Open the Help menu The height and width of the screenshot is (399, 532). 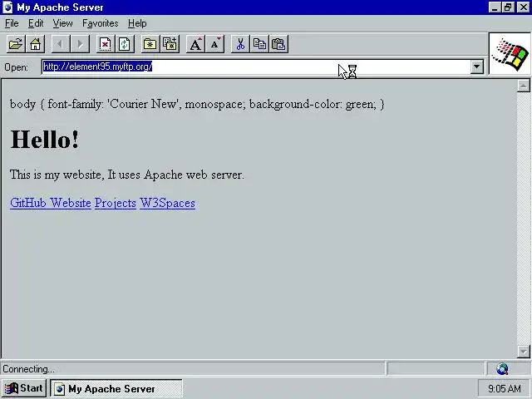(x=137, y=23)
